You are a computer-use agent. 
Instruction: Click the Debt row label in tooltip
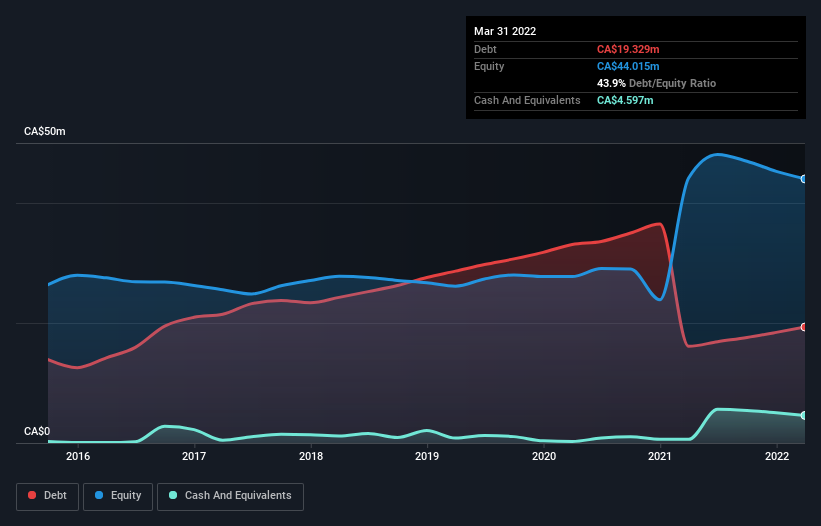click(485, 49)
